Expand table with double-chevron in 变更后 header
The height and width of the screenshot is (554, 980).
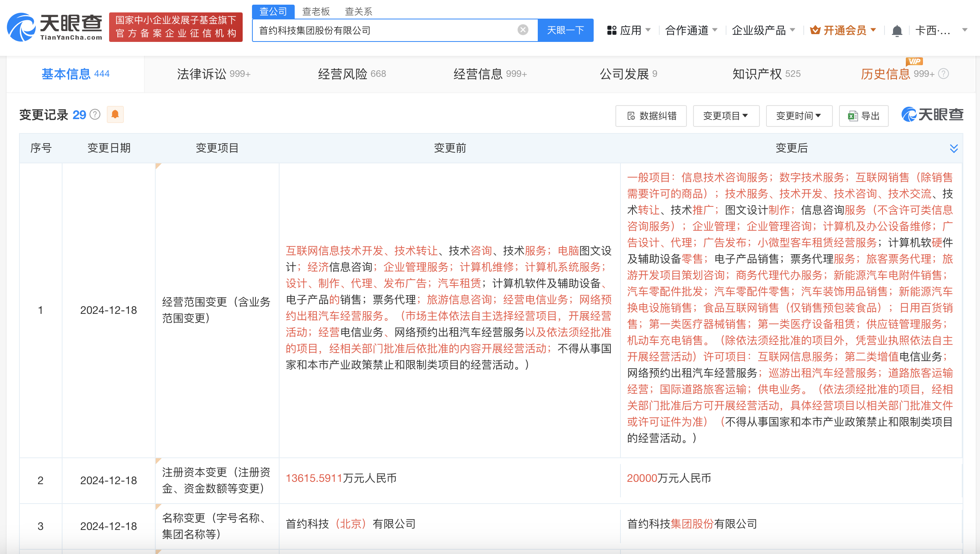(x=954, y=148)
